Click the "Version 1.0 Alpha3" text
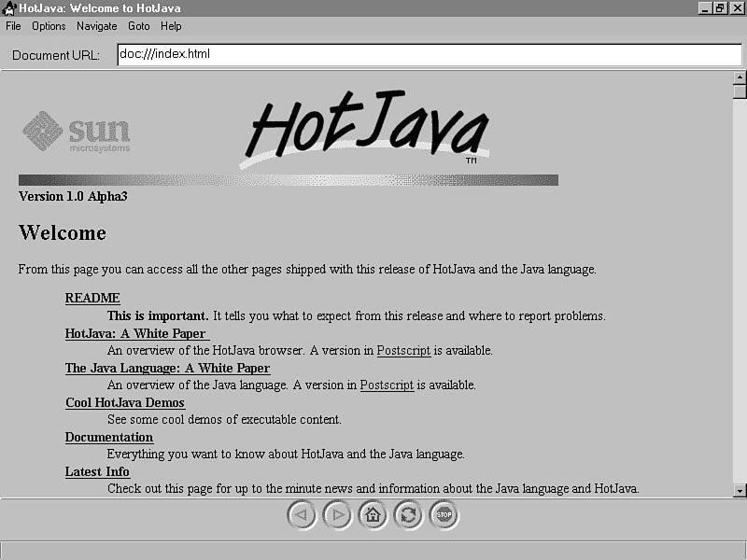747x560 pixels. (x=73, y=197)
